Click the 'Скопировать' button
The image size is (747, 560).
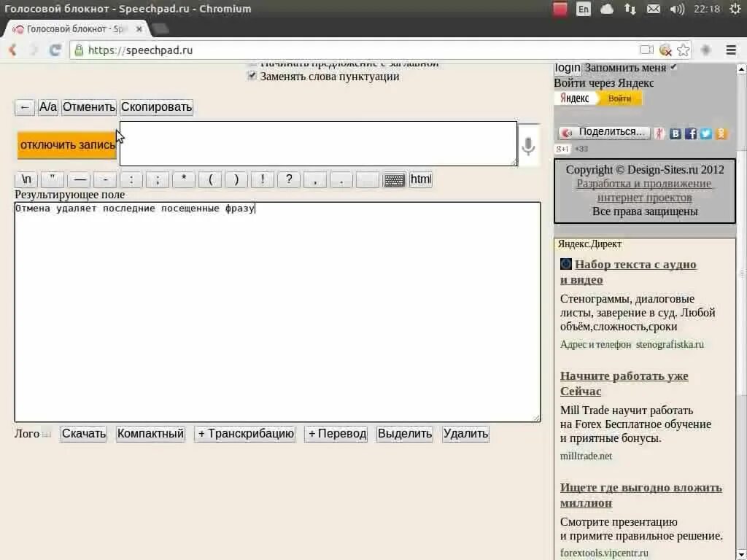point(157,107)
